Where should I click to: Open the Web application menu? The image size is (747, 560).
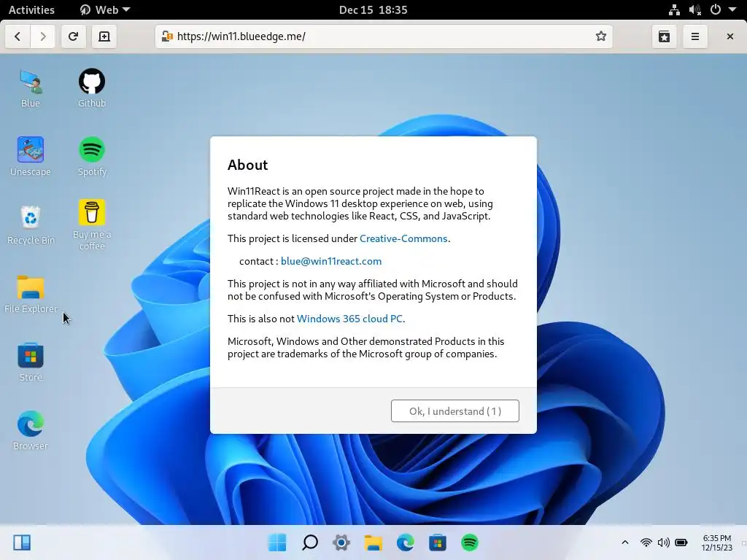[105, 9]
